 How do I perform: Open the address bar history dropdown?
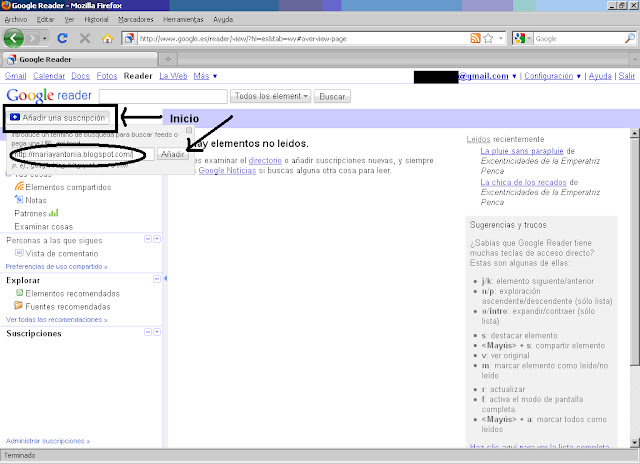coord(501,39)
